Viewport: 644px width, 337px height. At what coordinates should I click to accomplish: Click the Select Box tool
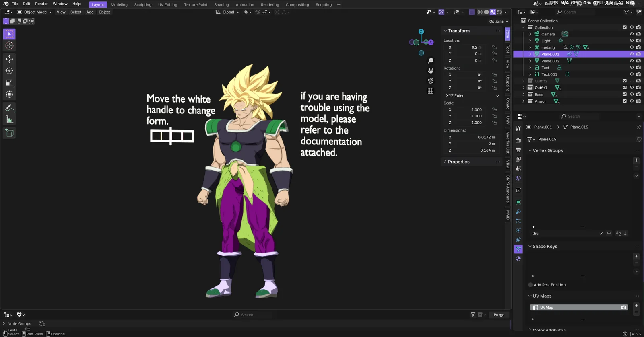(x=9, y=34)
